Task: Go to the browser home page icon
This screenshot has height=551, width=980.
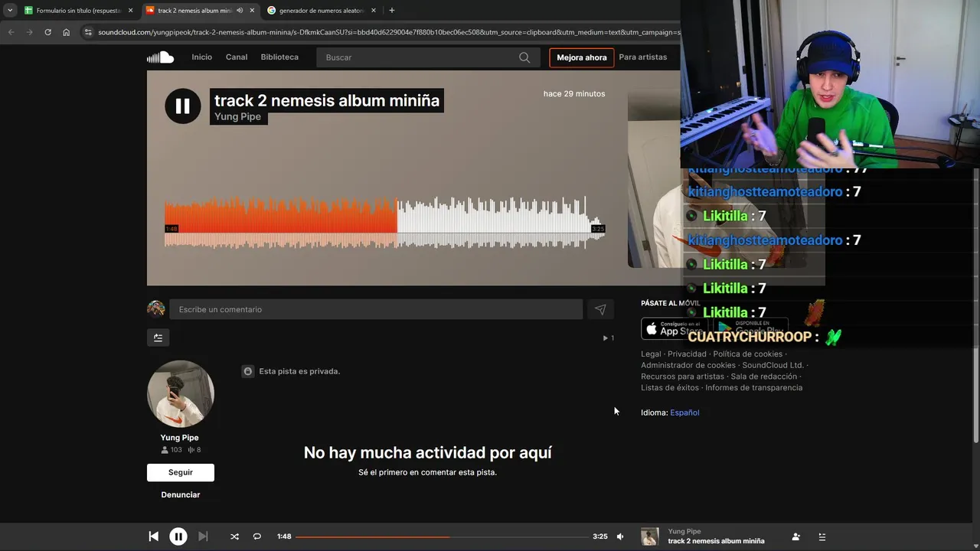Action: [x=67, y=32]
